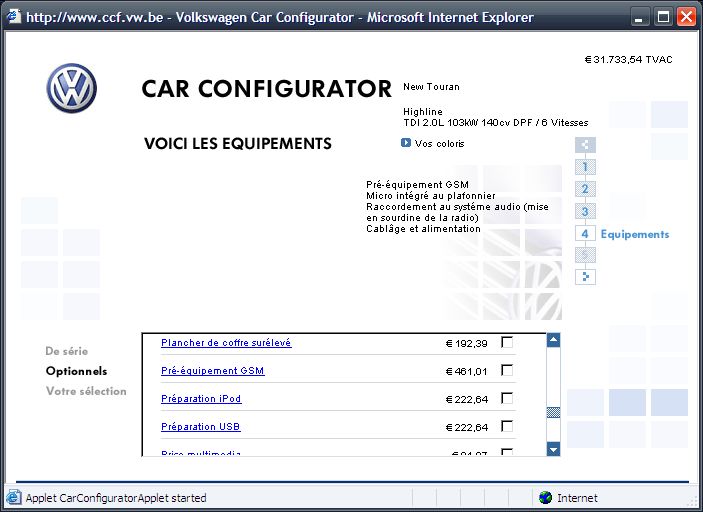This screenshot has width=703, height=512.
Task: Click price € 461,01
Action: pyautogui.click(x=466, y=372)
